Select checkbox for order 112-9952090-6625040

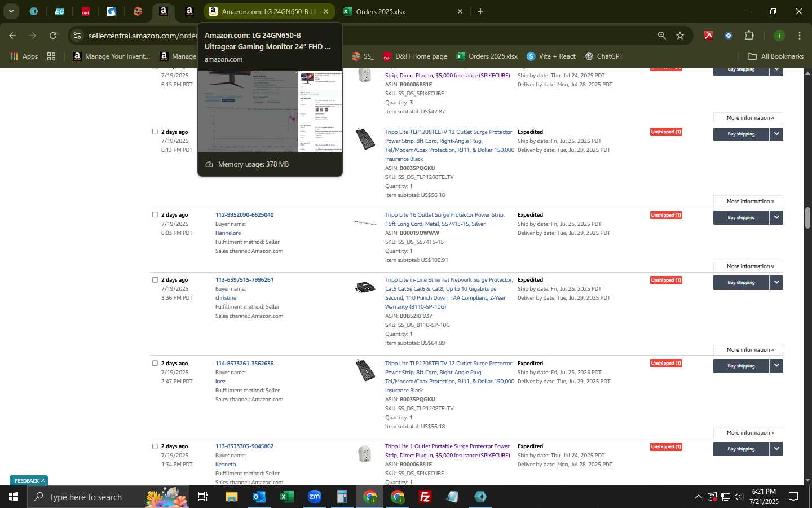(155, 214)
